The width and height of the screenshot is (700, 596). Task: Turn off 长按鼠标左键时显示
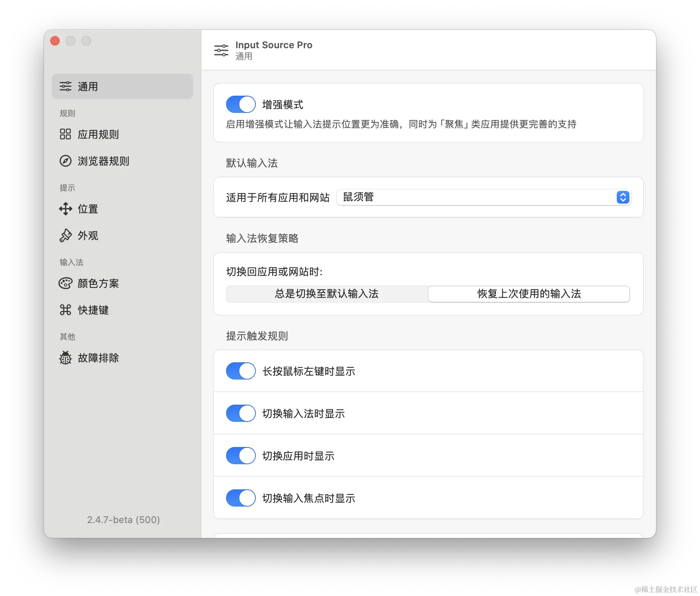(241, 371)
